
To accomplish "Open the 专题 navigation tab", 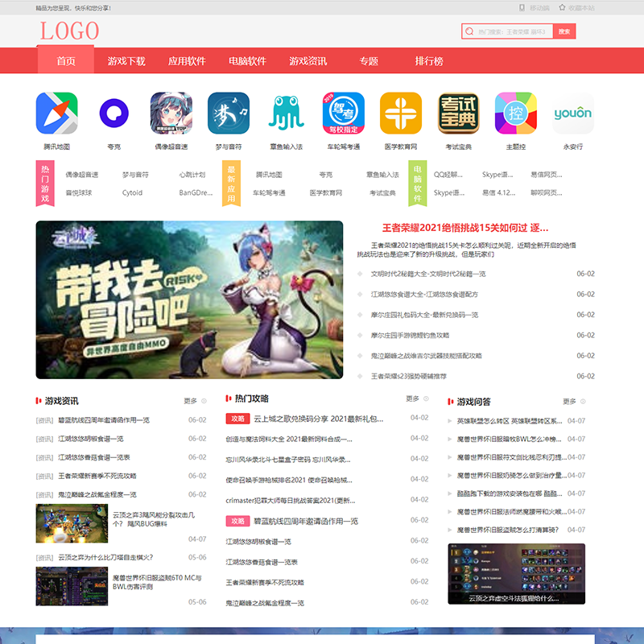I will click(x=369, y=61).
